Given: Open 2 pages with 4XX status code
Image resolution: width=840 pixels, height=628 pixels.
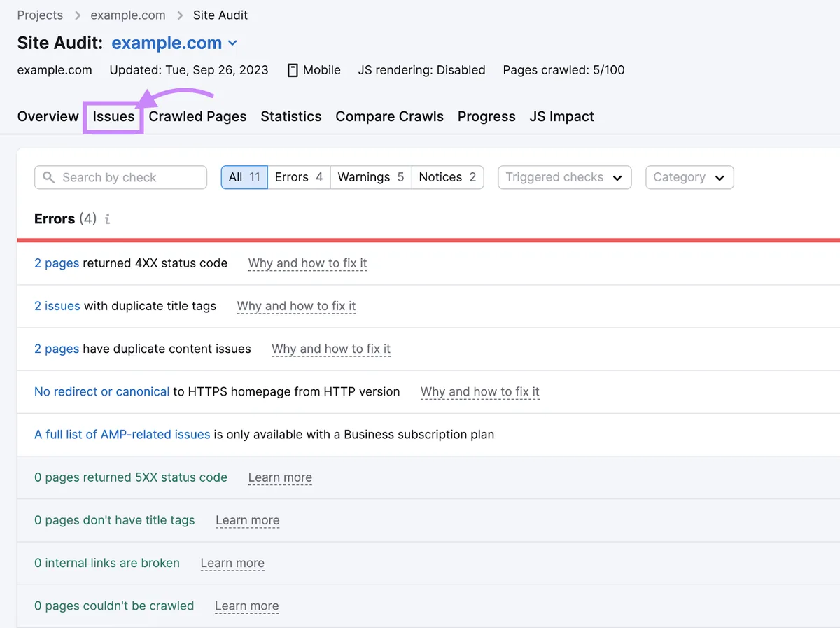Looking at the screenshot, I should (x=57, y=263).
